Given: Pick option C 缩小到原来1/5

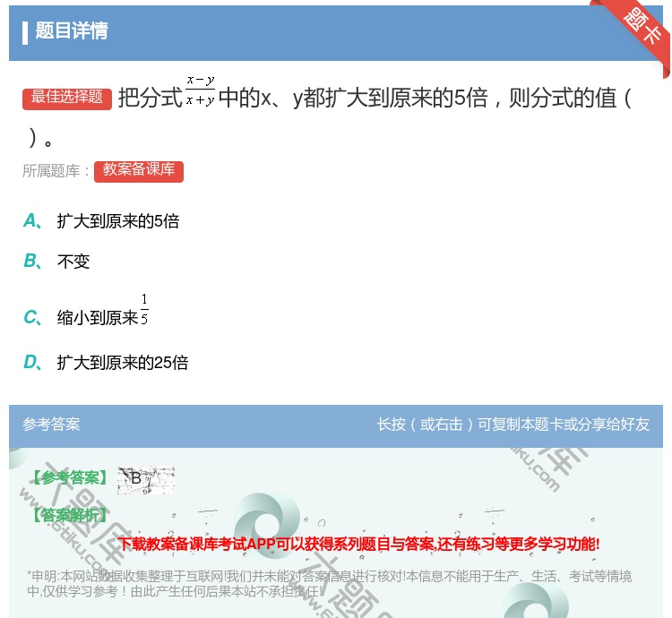Looking at the screenshot, I should (x=86, y=310).
